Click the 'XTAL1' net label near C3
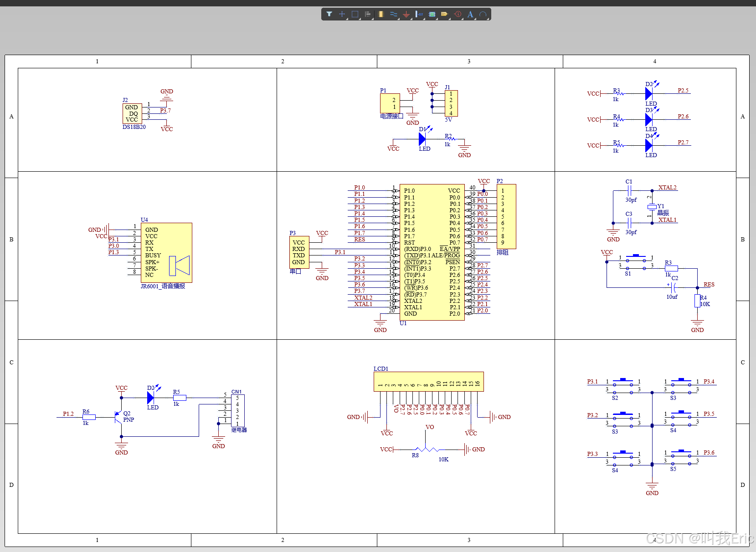Screen dimensions: 756x552 coord(667,220)
